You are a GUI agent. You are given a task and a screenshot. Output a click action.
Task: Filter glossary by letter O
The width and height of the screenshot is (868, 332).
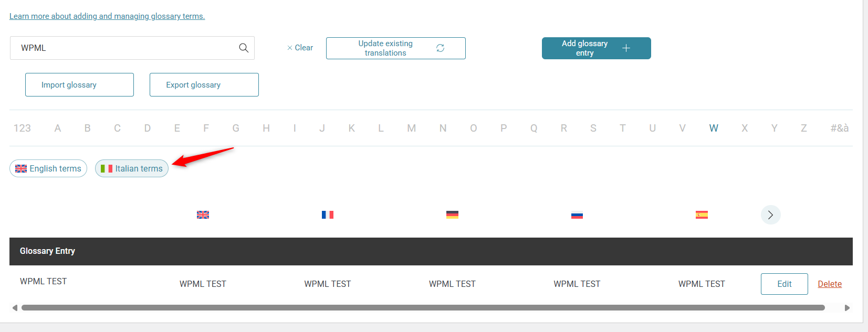(x=474, y=128)
